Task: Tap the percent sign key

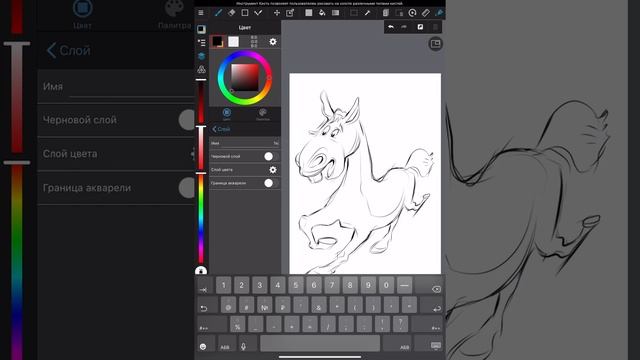Action: (237, 324)
